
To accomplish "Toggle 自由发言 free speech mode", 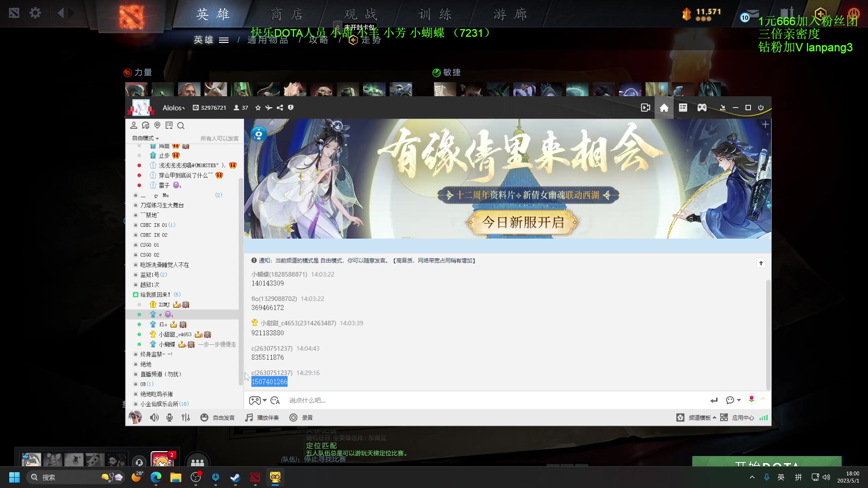I will (x=217, y=418).
